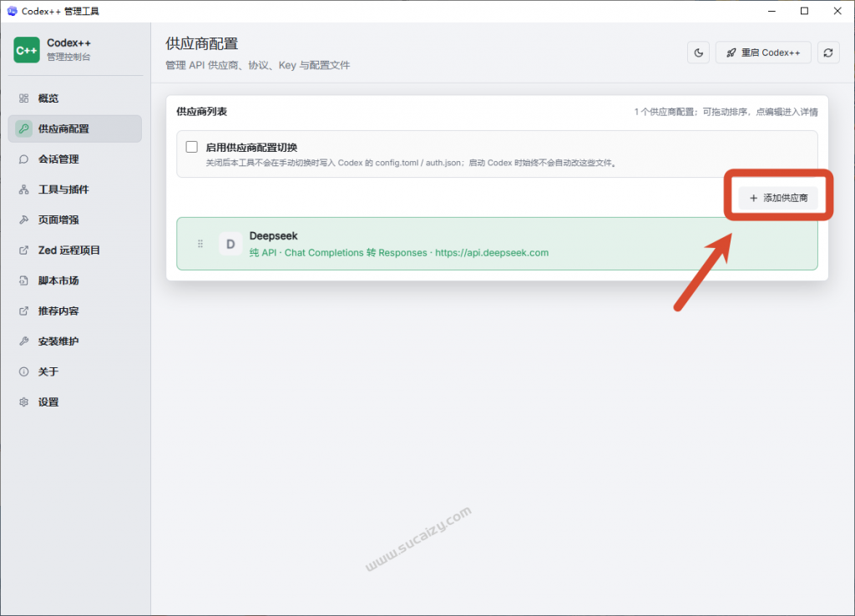
Task: Click the recommended content external-link icon
Action: 23,311
